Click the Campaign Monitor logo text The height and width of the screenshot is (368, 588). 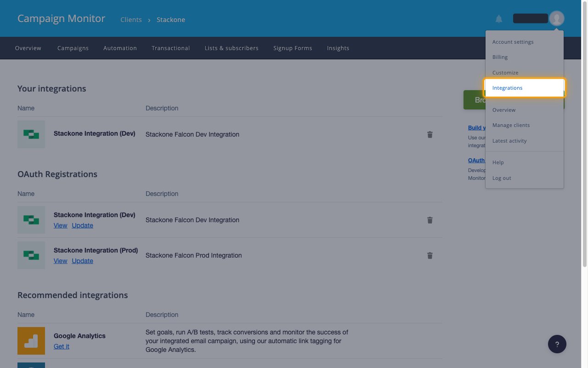pos(61,19)
